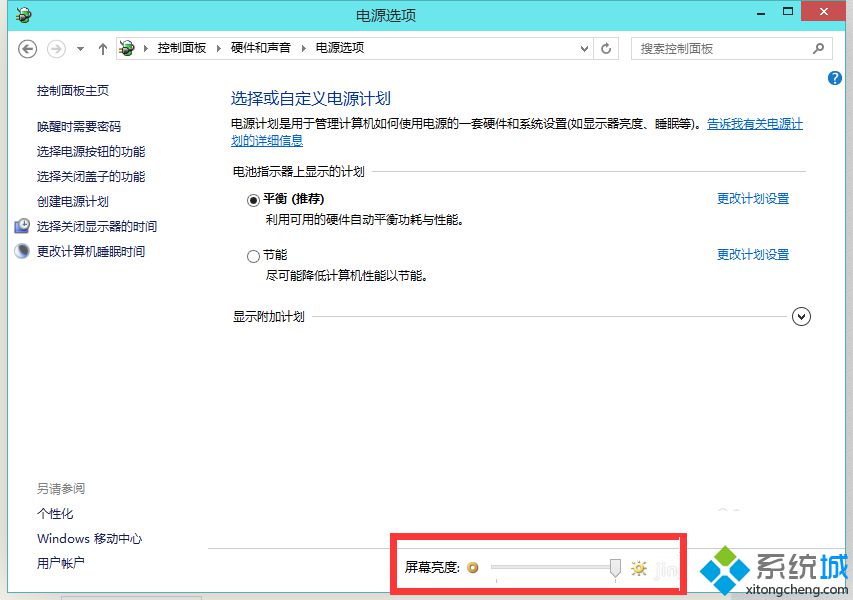Expand 显示附加计划 with the chevron

point(801,316)
